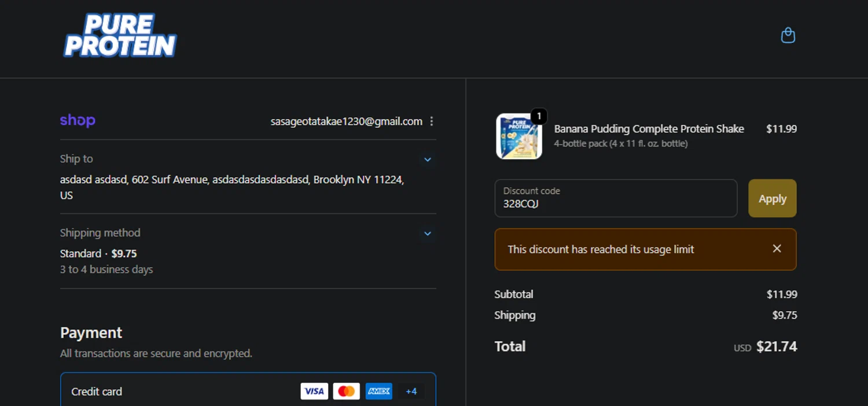Screen dimensions: 868x406
Task: Click the 3 to 4 business days text
Action: coord(106,270)
